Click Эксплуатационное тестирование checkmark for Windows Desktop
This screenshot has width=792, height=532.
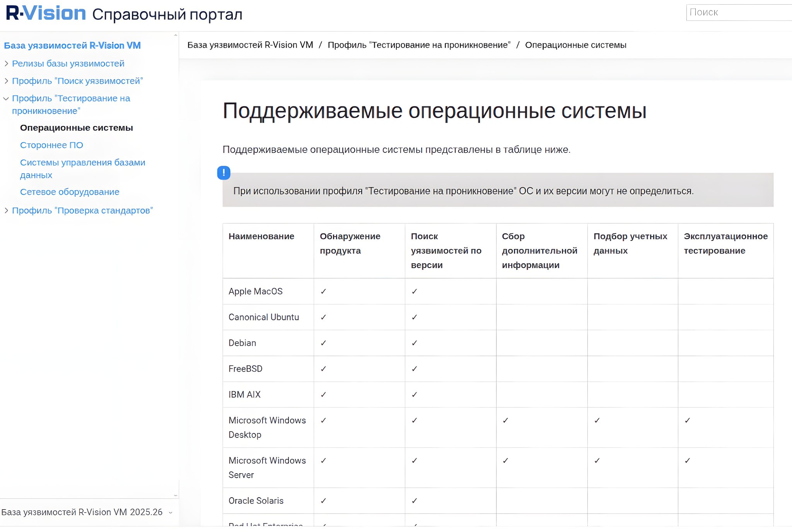point(688,420)
